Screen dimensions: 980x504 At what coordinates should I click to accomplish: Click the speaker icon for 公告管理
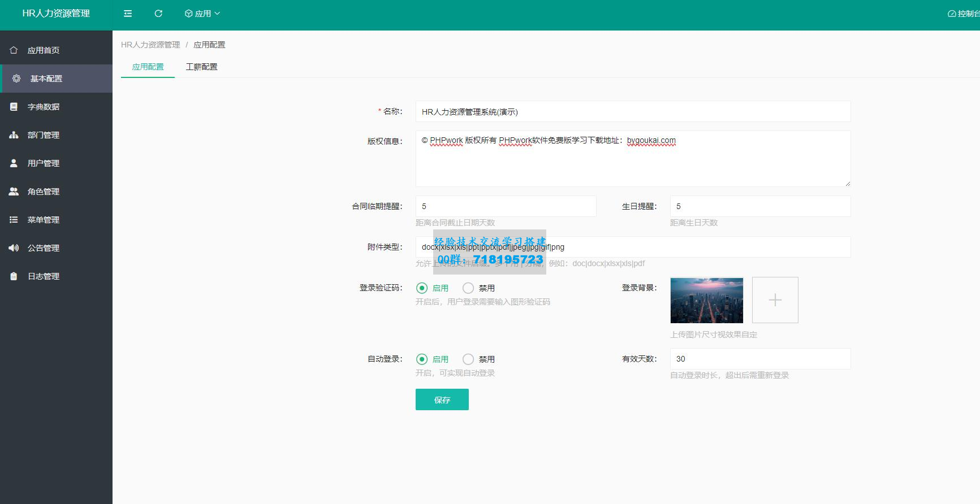pos(14,248)
